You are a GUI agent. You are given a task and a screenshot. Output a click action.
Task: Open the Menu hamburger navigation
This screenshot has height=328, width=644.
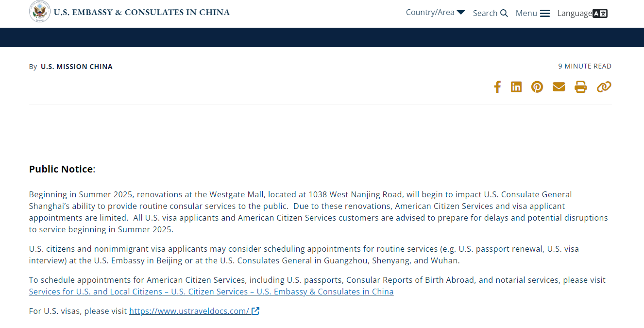[532, 13]
